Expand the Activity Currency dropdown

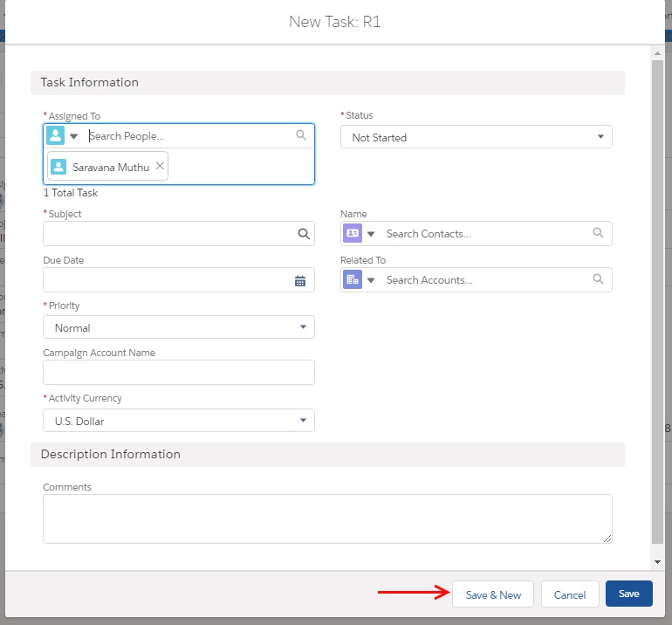click(x=178, y=421)
